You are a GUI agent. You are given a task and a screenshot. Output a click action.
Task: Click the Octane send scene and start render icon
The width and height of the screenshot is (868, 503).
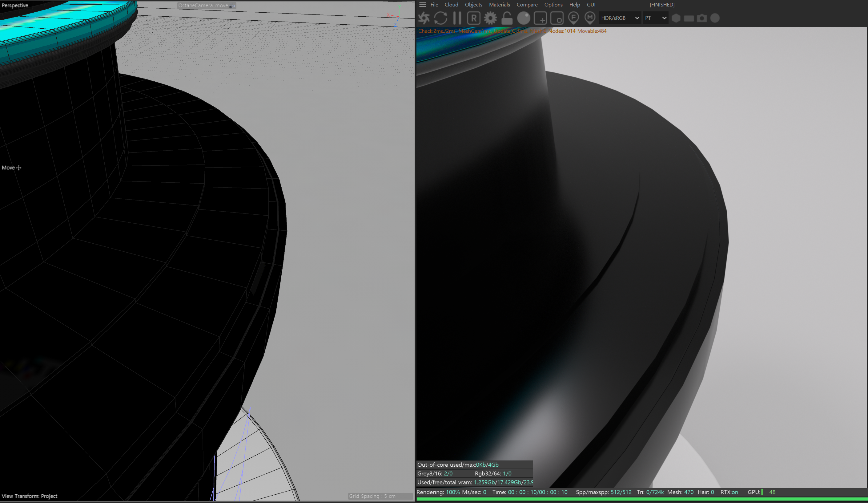click(x=424, y=18)
